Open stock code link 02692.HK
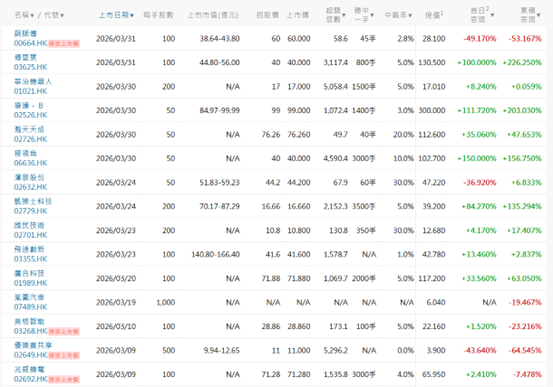Viewport: 553px width, 387px height. click(30, 379)
